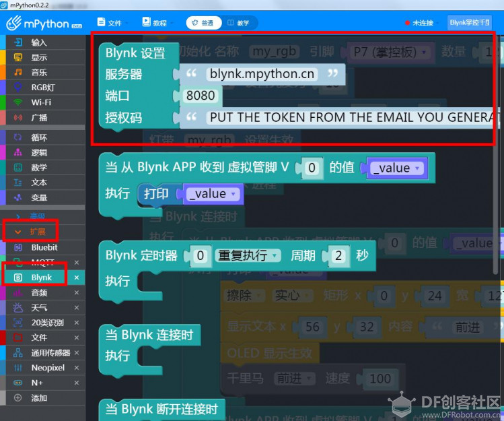Click the workspace vertical scrollbar
This screenshot has width=504, height=421.
pos(495,154)
